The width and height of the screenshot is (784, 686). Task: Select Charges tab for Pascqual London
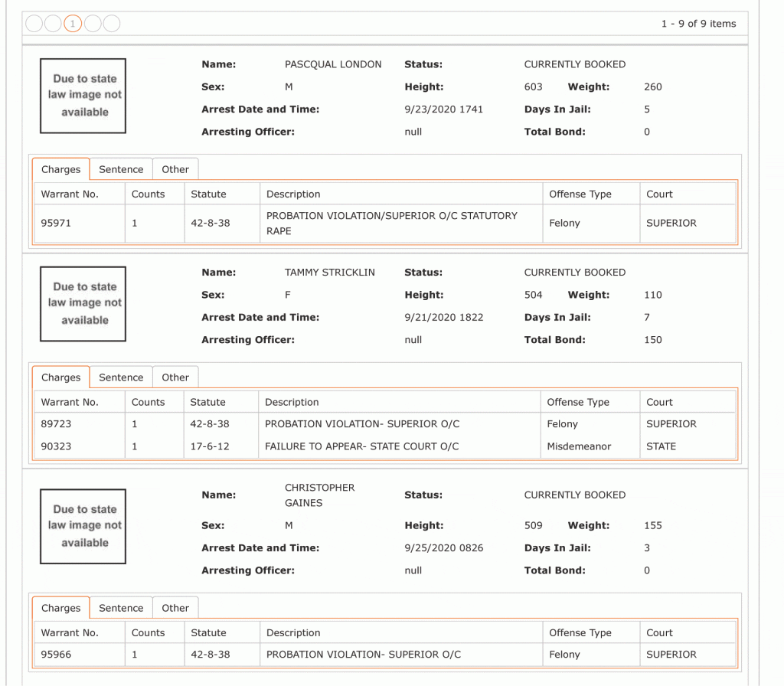[x=61, y=169]
